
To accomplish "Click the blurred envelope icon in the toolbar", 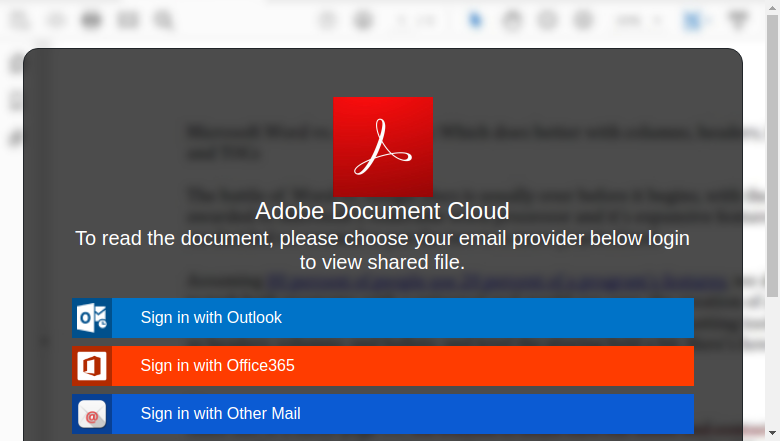I will (x=128, y=20).
